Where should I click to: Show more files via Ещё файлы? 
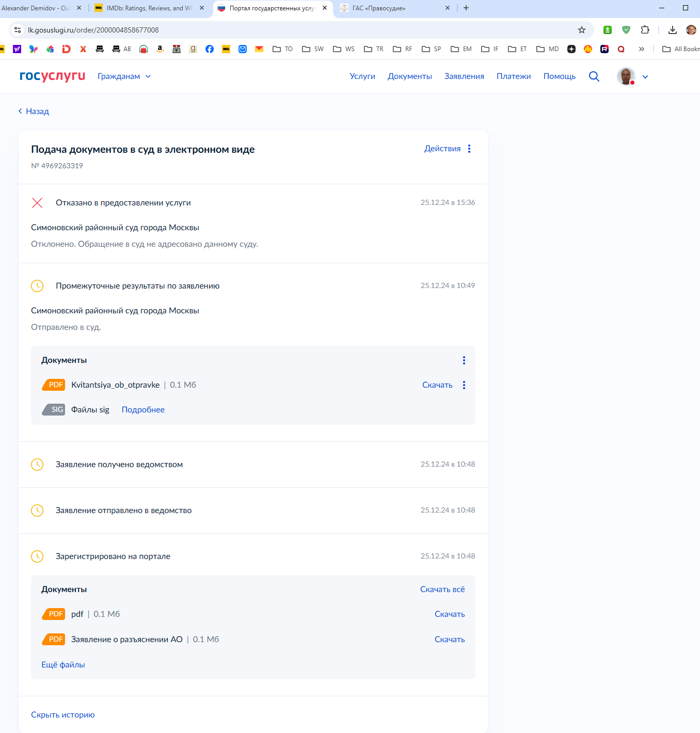[x=63, y=665]
